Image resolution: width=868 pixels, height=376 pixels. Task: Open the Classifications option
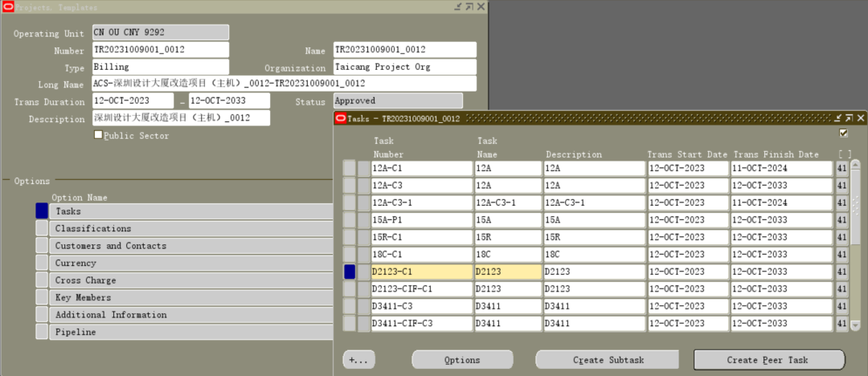[x=191, y=228]
